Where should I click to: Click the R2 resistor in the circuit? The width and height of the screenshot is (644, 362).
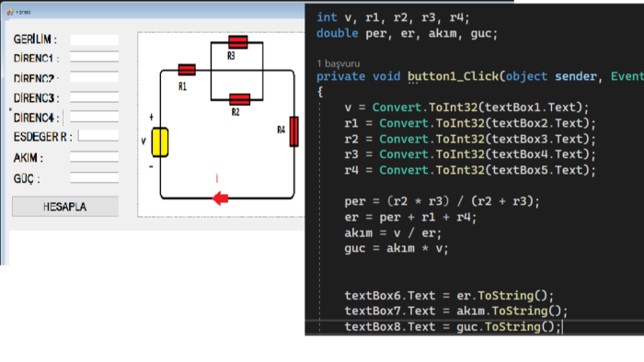pyautogui.click(x=240, y=99)
